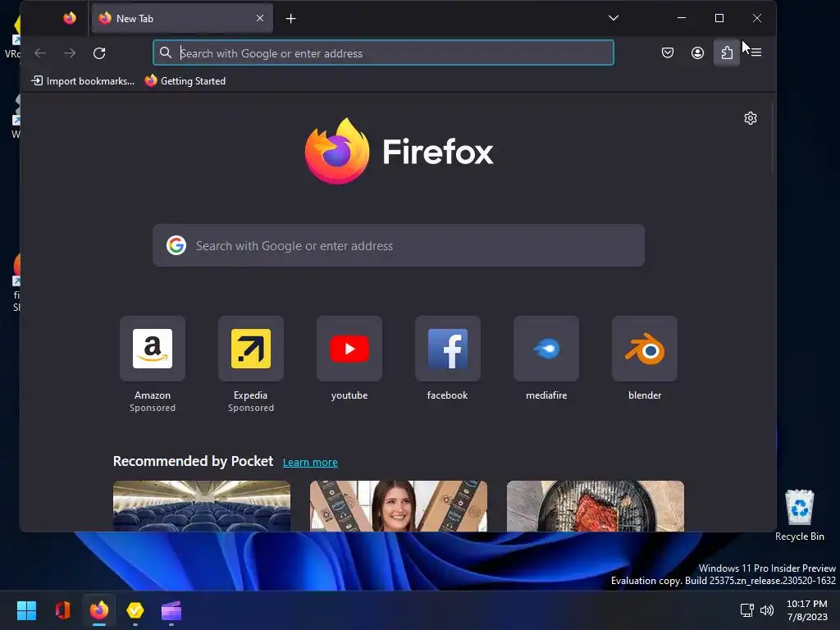
Task: Minimize the Firefox window
Action: click(682, 18)
